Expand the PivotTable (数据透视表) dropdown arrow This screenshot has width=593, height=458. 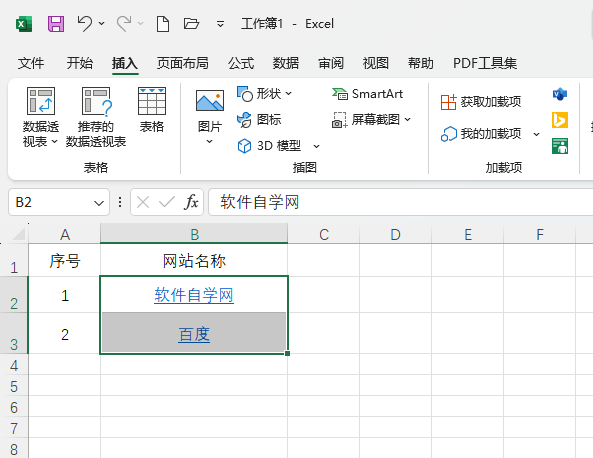[54, 141]
